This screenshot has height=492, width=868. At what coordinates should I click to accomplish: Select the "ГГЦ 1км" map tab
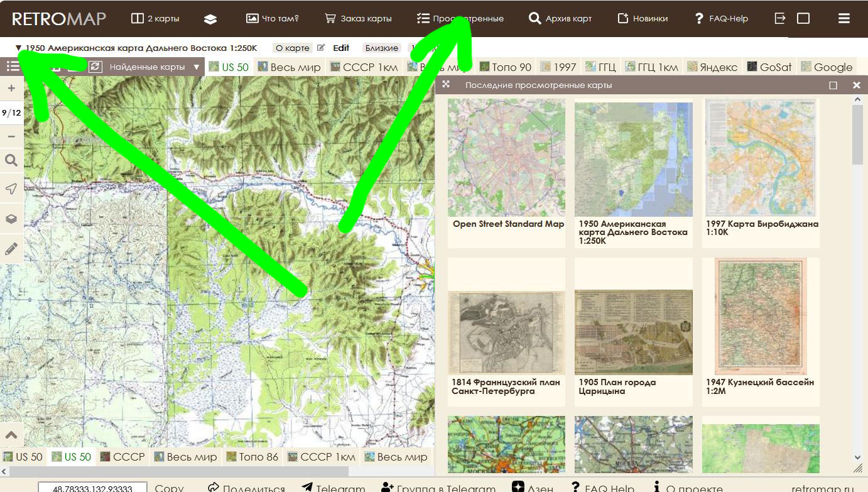(x=651, y=67)
